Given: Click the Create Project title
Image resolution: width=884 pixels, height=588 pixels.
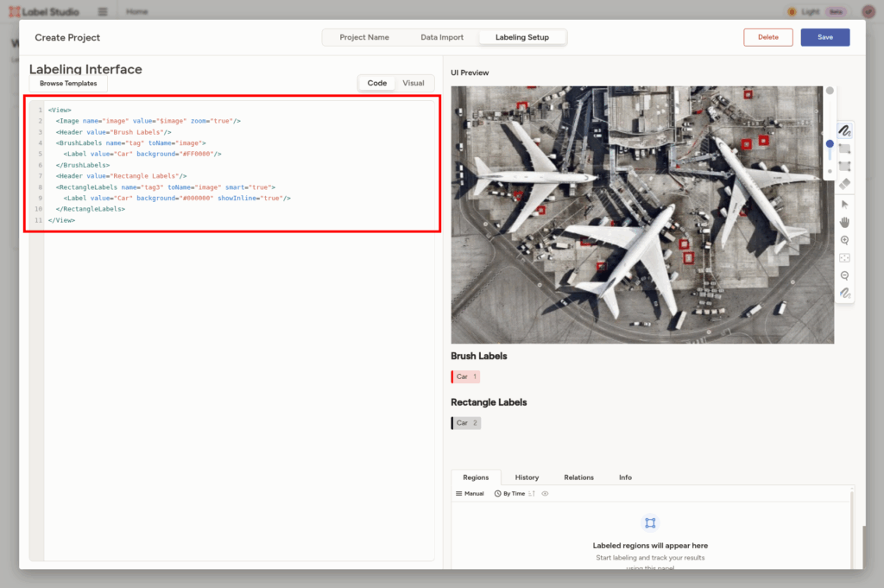Looking at the screenshot, I should [67, 37].
